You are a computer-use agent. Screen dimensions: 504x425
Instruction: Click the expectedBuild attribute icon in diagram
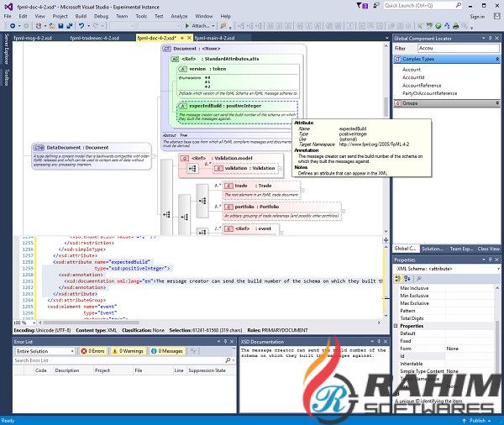(182, 107)
